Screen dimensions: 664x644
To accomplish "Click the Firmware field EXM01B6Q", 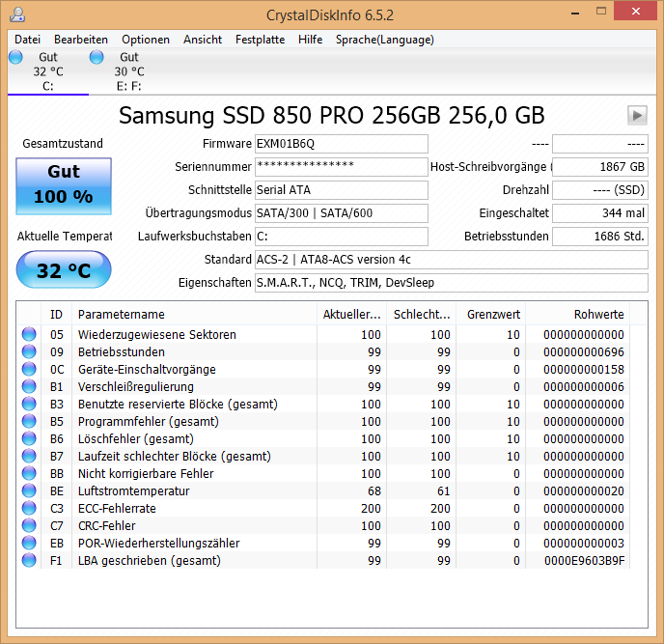I will pos(342,144).
